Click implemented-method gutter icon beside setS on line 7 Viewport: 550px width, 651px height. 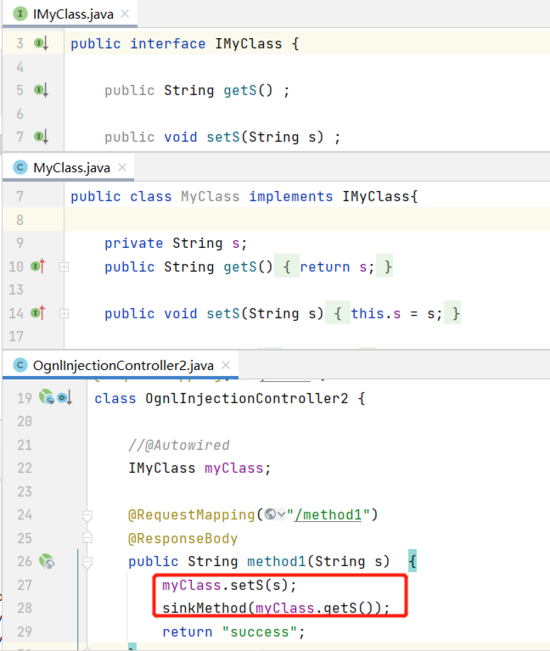pyautogui.click(x=41, y=137)
